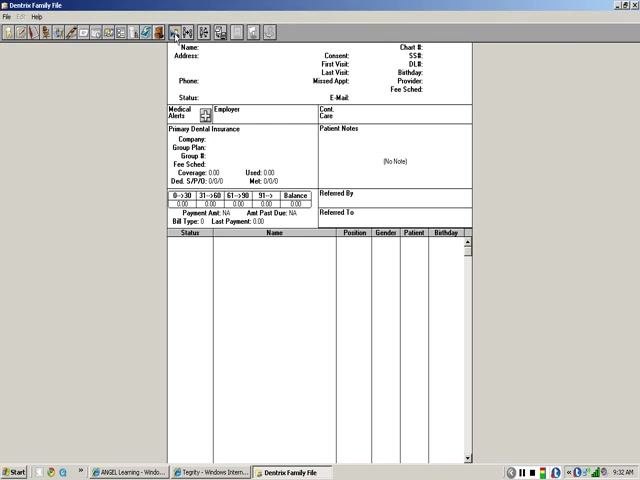The height and width of the screenshot is (480, 640).
Task: Open the Help menu
Action: (37, 17)
